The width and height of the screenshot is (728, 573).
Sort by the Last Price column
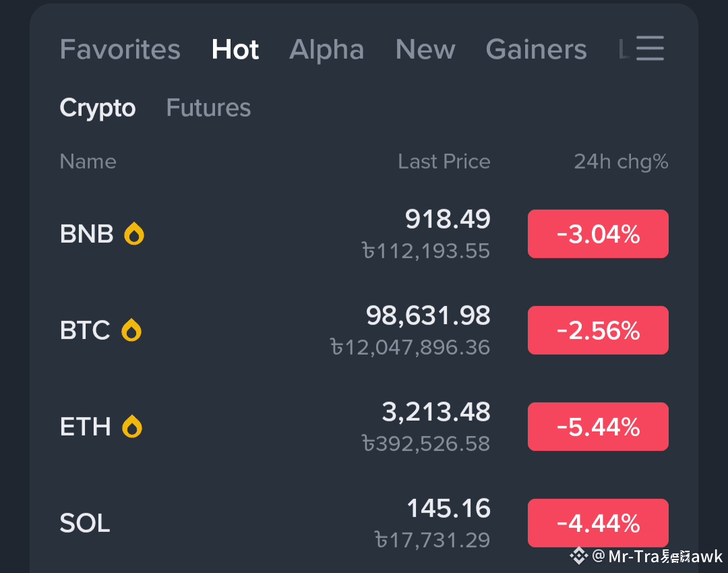[x=444, y=162]
